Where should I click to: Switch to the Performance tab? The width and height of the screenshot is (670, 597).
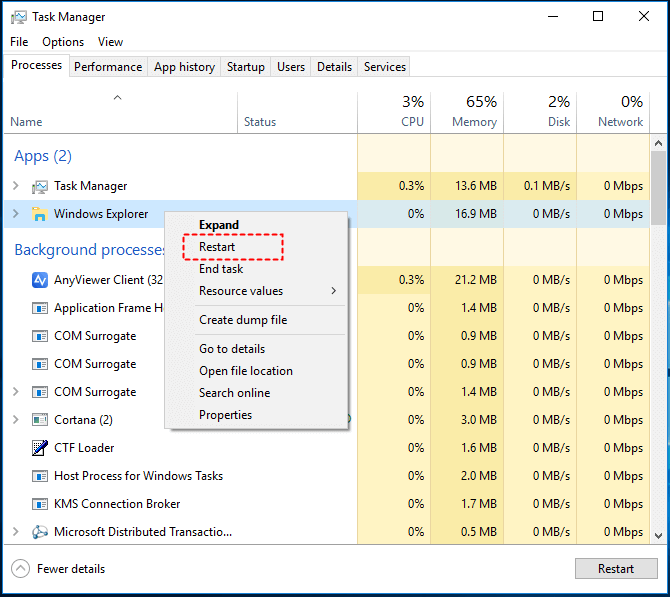tap(108, 67)
